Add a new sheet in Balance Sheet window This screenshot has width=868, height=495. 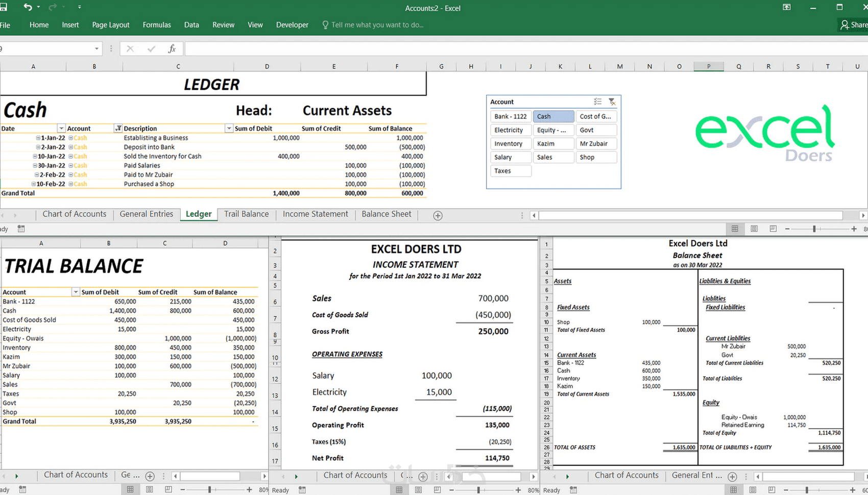(x=732, y=477)
